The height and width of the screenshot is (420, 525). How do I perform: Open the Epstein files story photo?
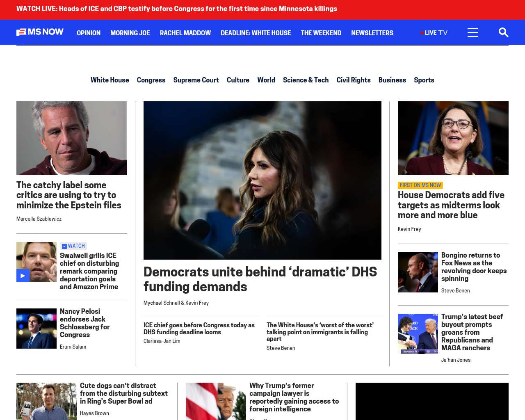click(72, 138)
